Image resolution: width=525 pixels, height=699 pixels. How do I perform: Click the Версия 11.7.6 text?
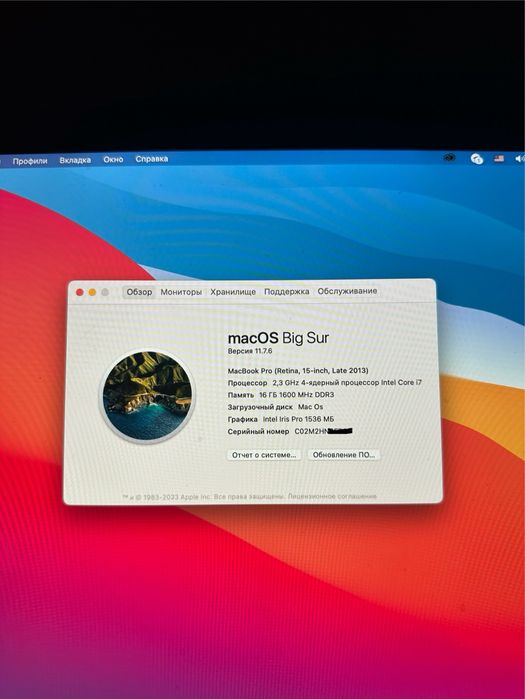(250, 351)
